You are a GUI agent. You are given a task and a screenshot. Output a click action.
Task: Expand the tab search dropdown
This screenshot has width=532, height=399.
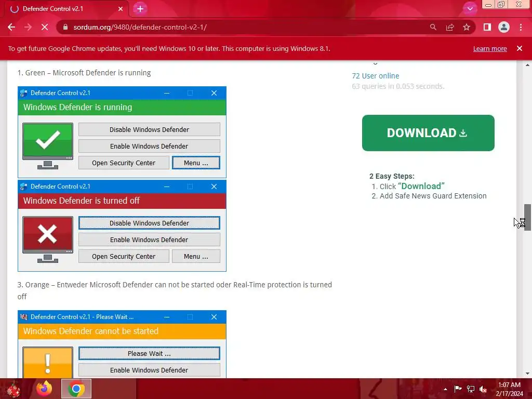(x=470, y=9)
